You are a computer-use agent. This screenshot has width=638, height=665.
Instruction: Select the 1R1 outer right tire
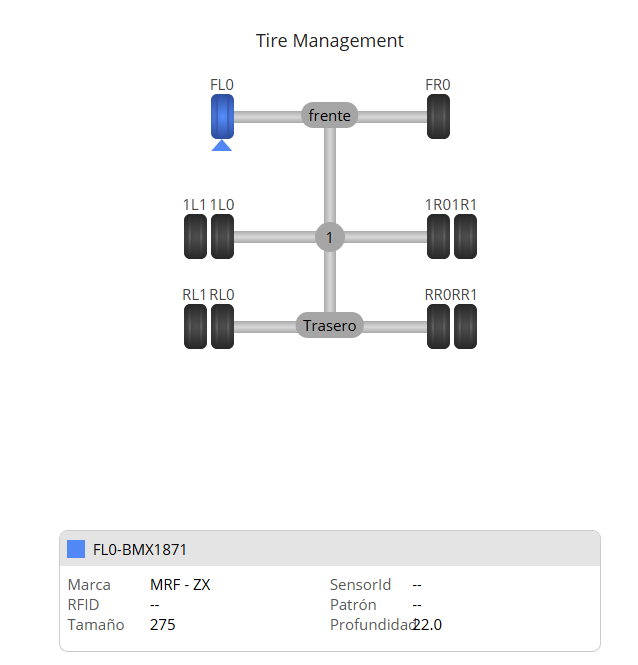tap(465, 237)
